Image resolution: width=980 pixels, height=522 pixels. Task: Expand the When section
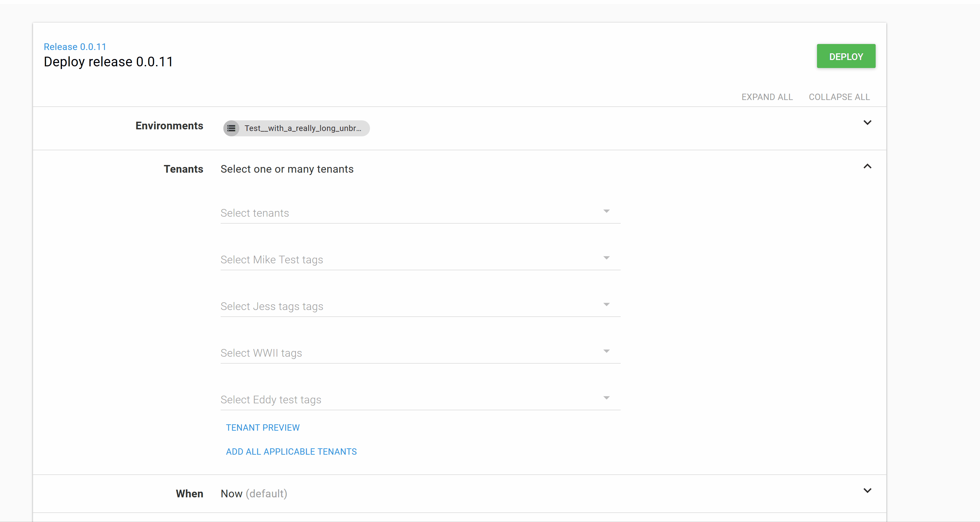click(867, 490)
